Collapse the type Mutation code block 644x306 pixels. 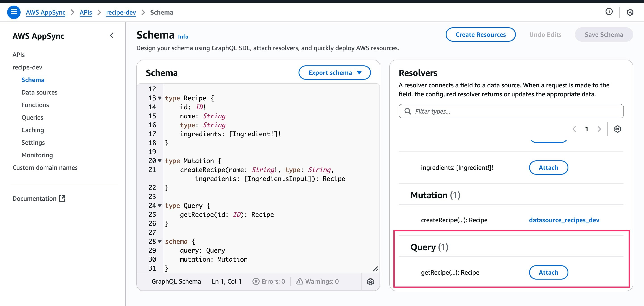[159, 161]
